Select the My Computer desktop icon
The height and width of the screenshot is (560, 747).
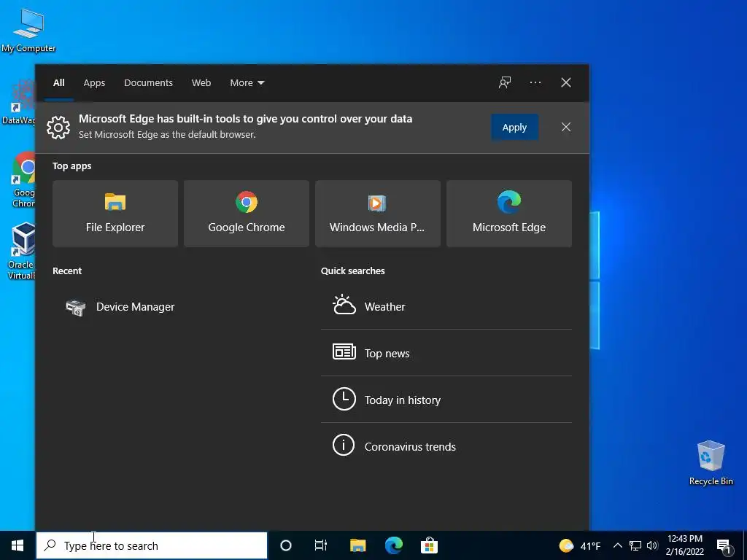click(x=28, y=30)
